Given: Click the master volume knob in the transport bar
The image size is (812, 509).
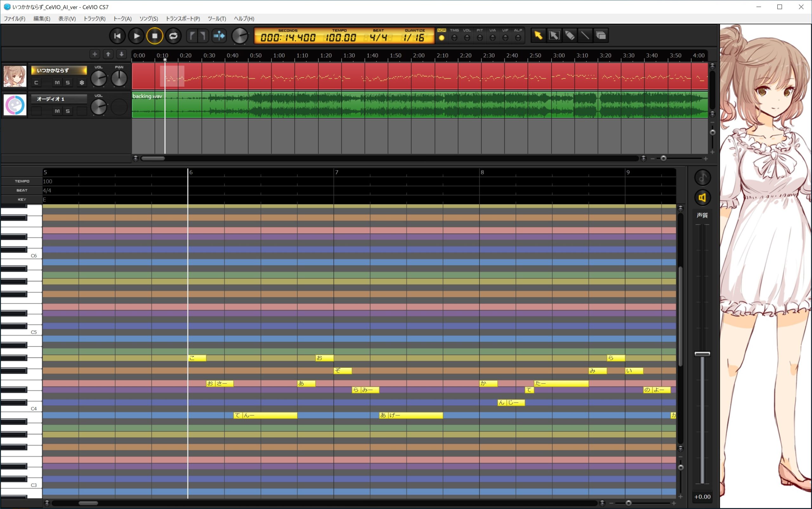Looking at the screenshot, I should [240, 36].
